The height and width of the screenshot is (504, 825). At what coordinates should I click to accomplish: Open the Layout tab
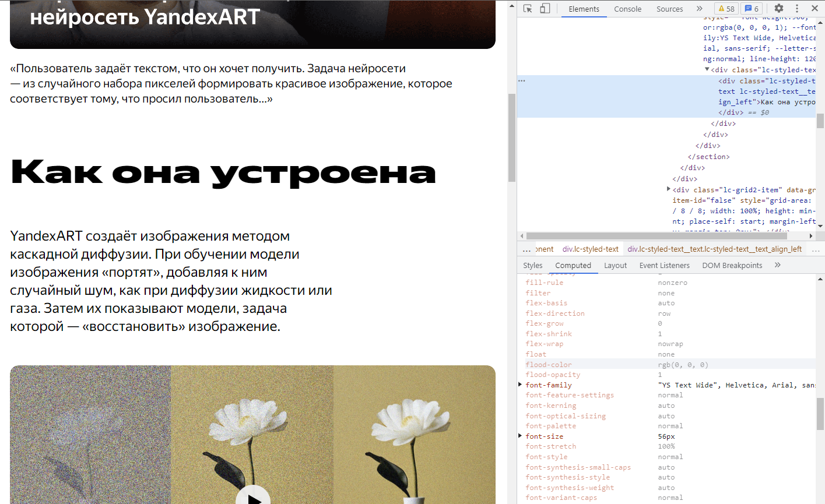[x=615, y=265]
